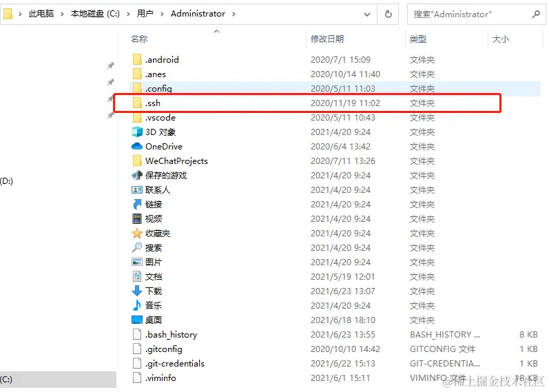
Task: Click date 2021/6/23 13:55 of .bash_history
Action: [x=343, y=335]
